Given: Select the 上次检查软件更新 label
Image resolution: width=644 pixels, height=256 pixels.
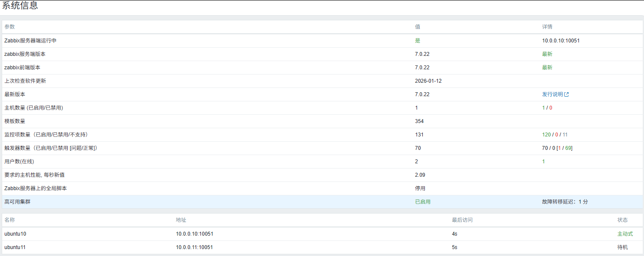Looking at the screenshot, I should 25,81.
